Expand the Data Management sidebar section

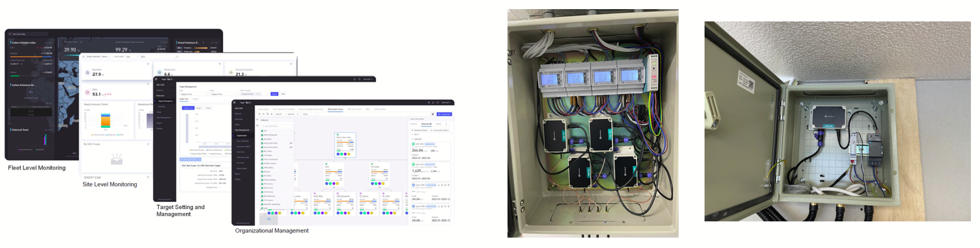242,130
